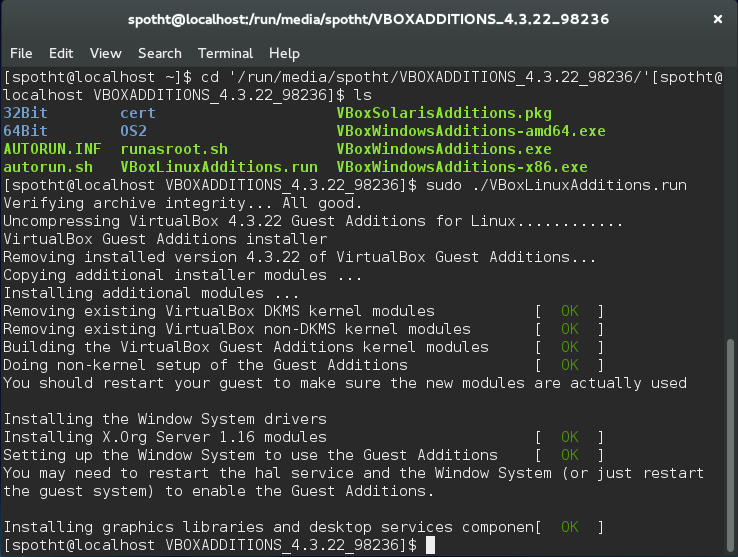Click OK status for Building Guest Additions kernel modules
Image resolution: width=738 pixels, height=557 pixels.
[x=570, y=347]
